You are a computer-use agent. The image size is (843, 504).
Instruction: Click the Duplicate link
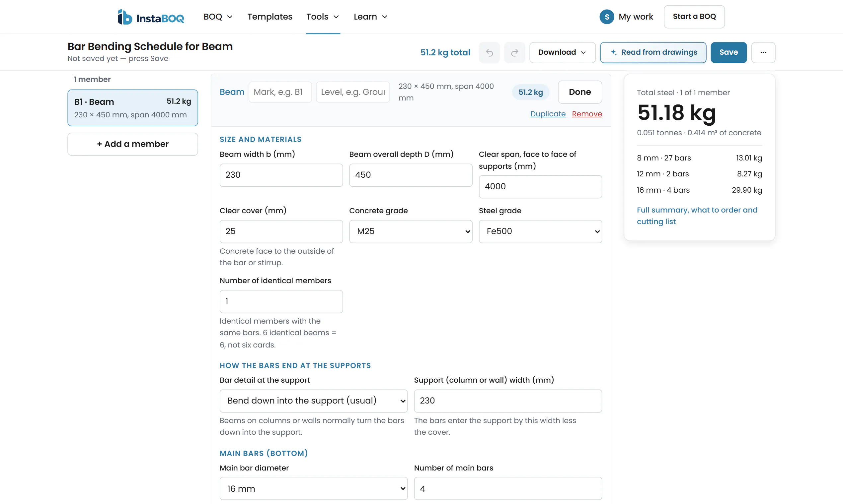(548, 114)
